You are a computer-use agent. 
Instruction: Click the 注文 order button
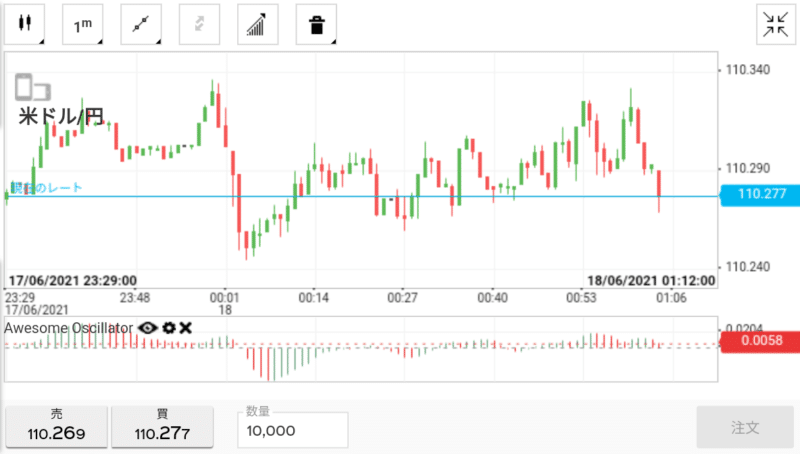click(745, 427)
